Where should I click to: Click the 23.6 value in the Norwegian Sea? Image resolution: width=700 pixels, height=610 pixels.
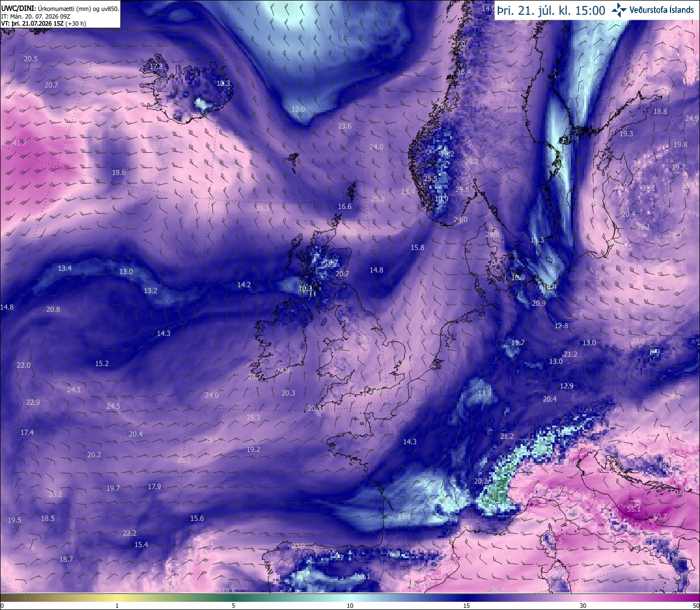[x=345, y=126]
